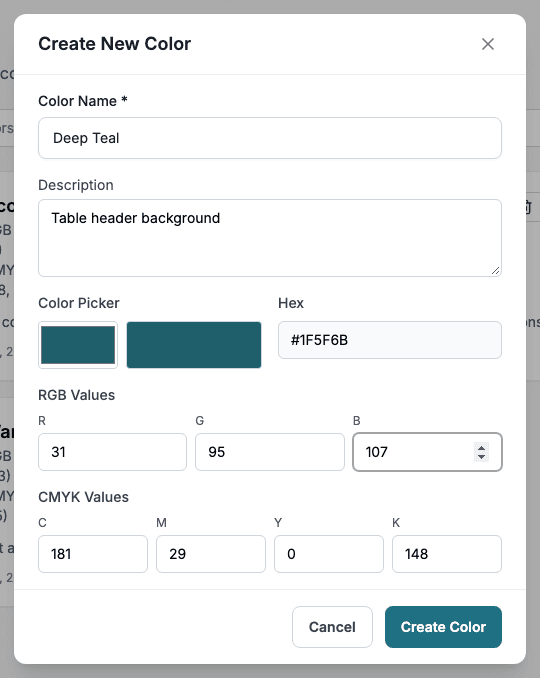
Task: Click the Hex value field
Action: pyautogui.click(x=390, y=340)
